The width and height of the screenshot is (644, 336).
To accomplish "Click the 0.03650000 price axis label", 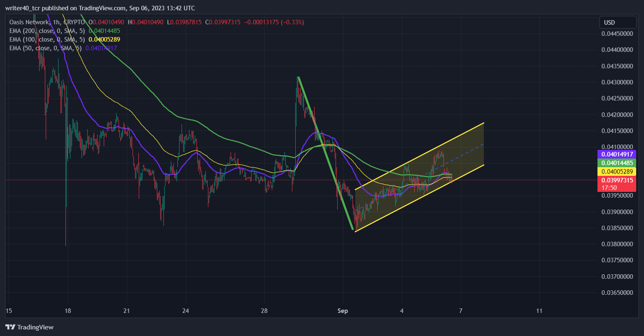I will (617, 293).
